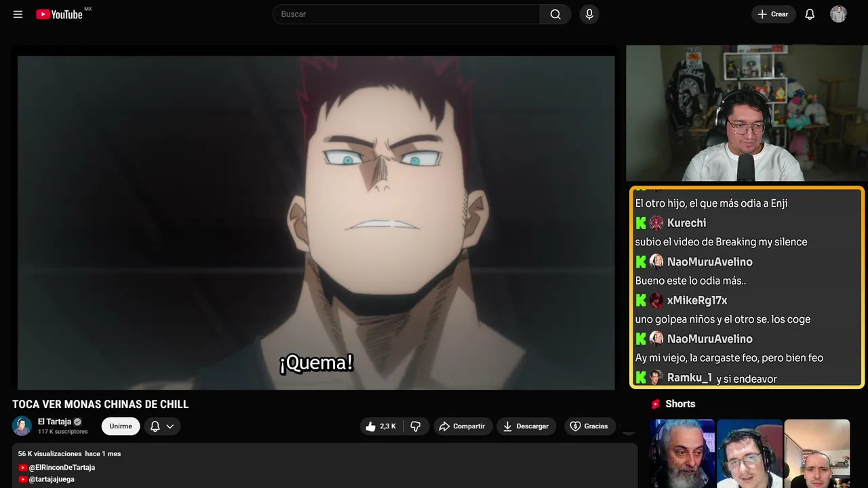Image resolution: width=868 pixels, height=488 pixels.
Task: Click the avatar beside Ramku_1 in chat
Action: tap(656, 378)
